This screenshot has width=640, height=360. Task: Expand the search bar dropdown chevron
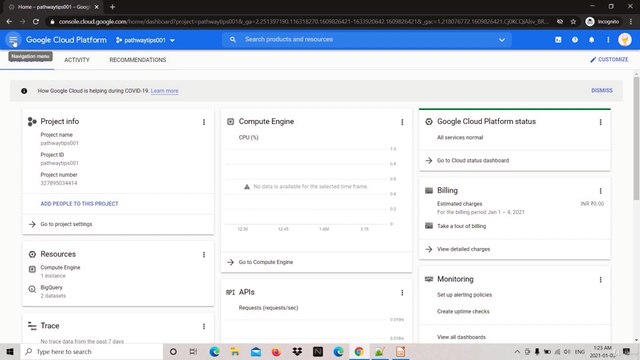(x=502, y=40)
